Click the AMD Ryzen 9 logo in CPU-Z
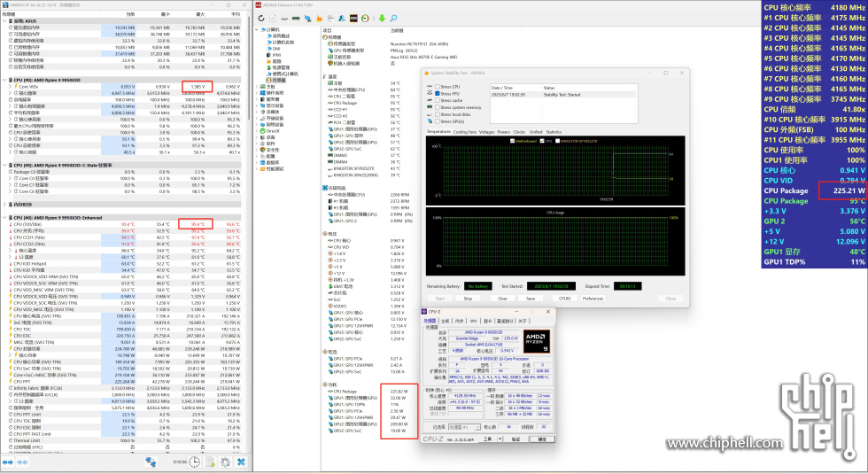Viewport: 868px width, 474px height. tap(537, 342)
